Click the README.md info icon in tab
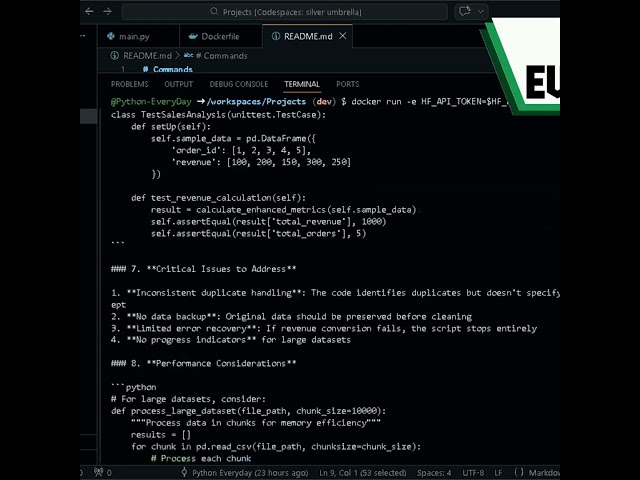Viewport: 640px width, 480px height. point(276,36)
